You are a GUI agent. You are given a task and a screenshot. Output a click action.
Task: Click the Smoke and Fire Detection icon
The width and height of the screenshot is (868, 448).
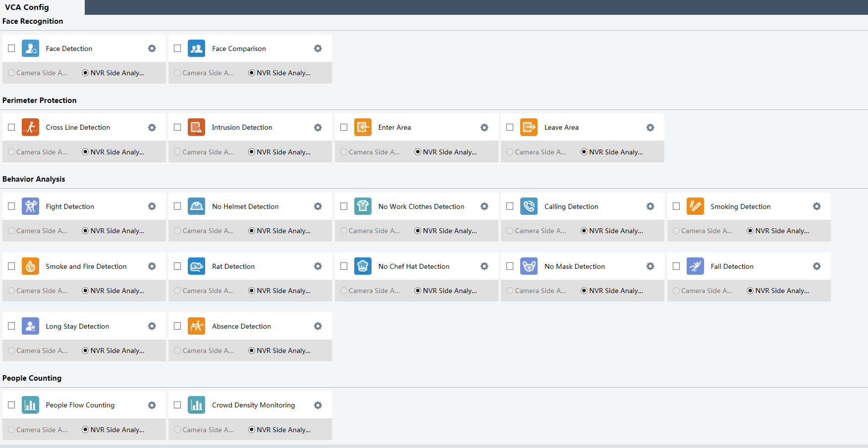tap(30, 266)
